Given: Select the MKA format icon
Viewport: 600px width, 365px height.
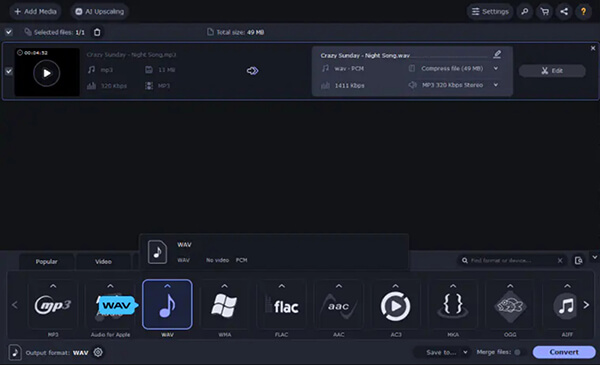Looking at the screenshot, I should [453, 306].
